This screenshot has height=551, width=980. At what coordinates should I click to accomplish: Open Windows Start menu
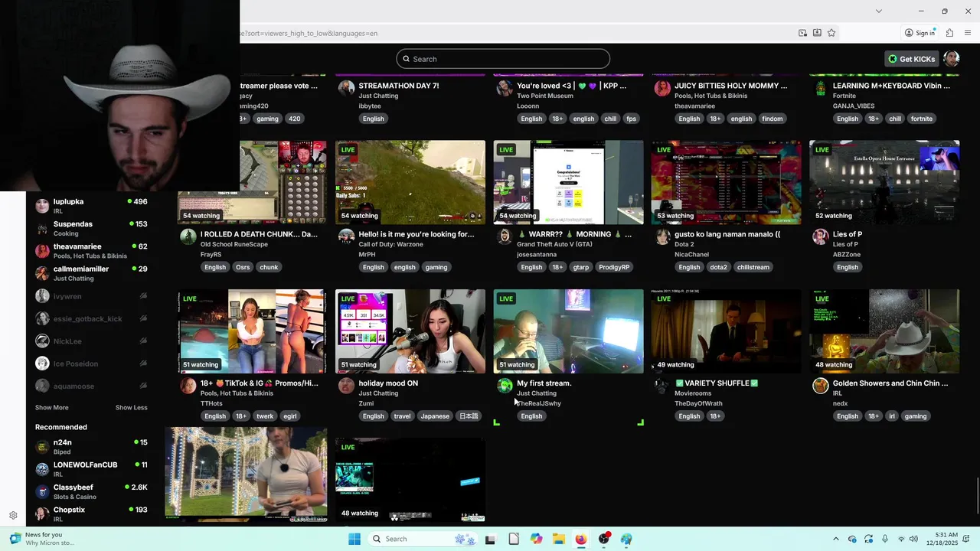click(x=354, y=539)
